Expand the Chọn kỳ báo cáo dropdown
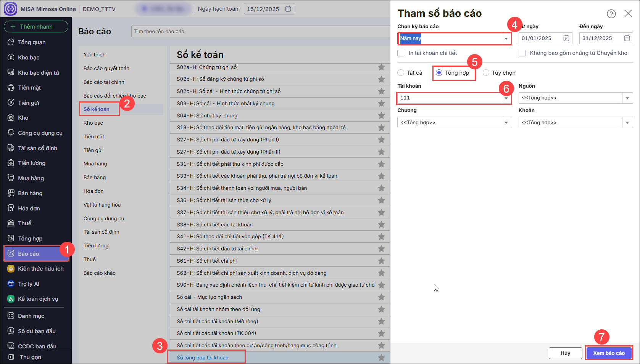Viewport: 640px width, 364px height. pos(506,38)
